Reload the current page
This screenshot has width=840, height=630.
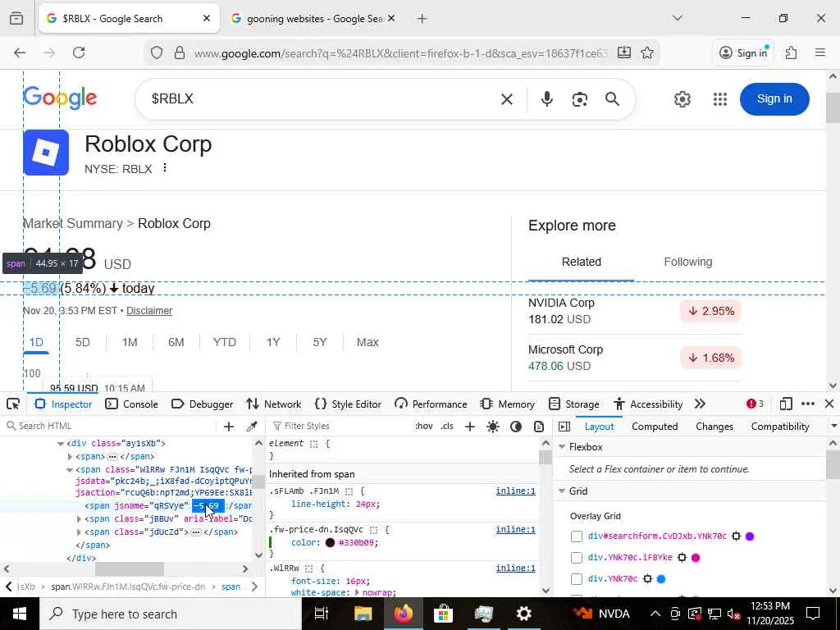(x=79, y=52)
